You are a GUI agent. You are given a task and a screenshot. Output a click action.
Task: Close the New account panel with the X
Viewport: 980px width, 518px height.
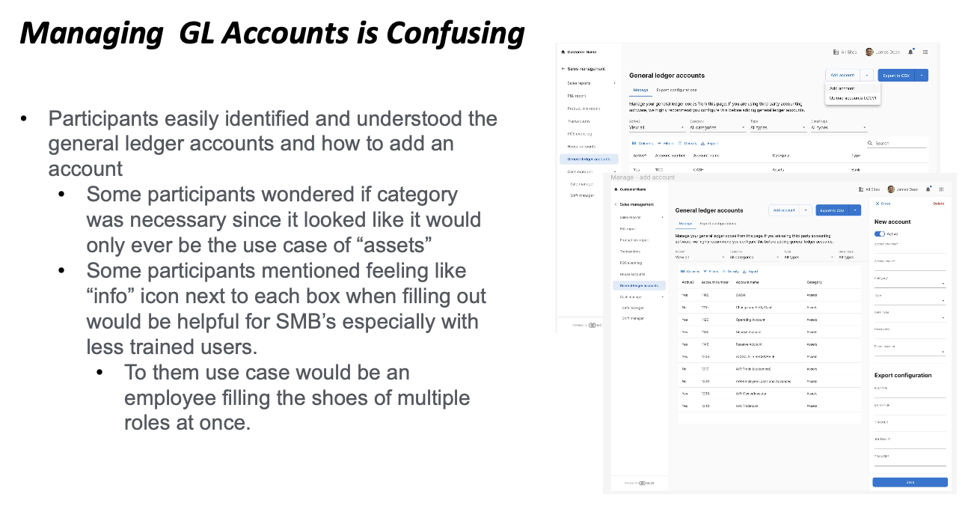click(877, 204)
